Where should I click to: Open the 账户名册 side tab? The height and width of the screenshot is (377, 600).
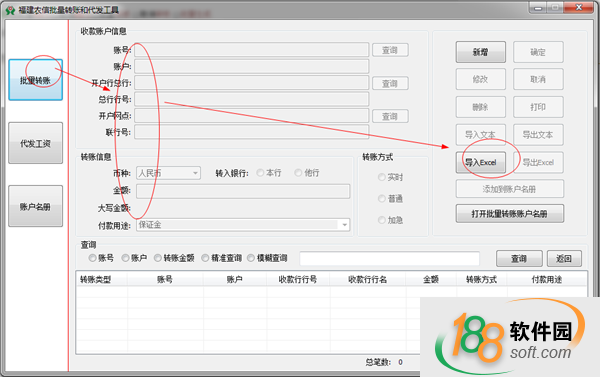[x=36, y=206]
